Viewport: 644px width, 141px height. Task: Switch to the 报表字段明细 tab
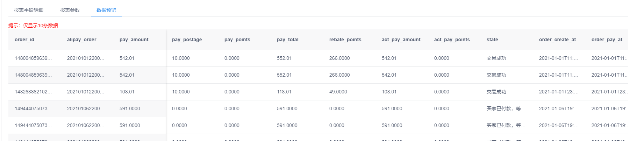[29, 10]
